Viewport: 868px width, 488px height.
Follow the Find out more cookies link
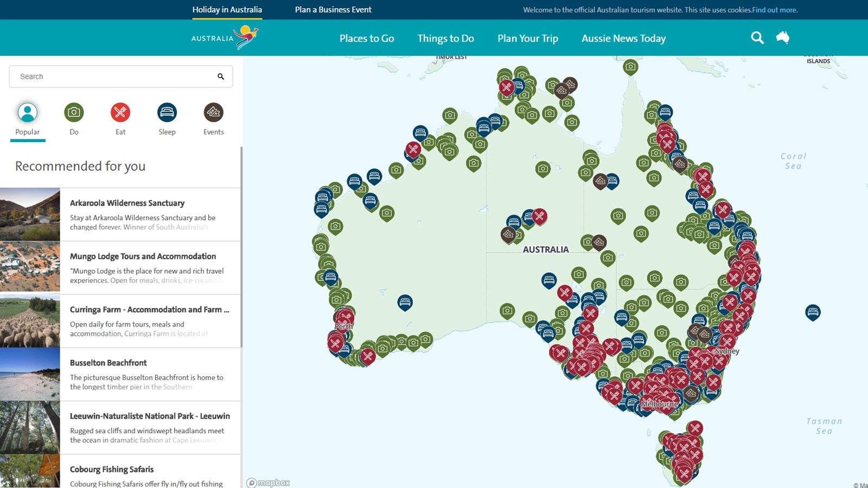(774, 10)
